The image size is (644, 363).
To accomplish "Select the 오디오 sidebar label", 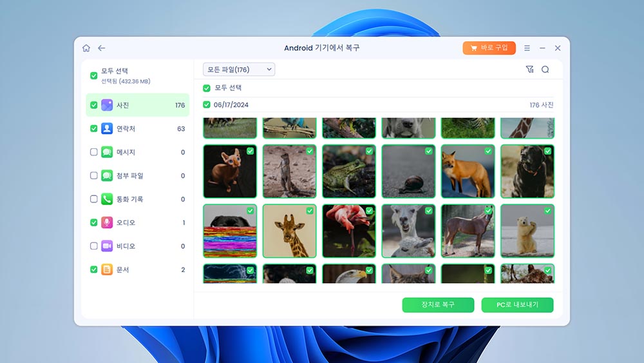I will click(x=126, y=222).
